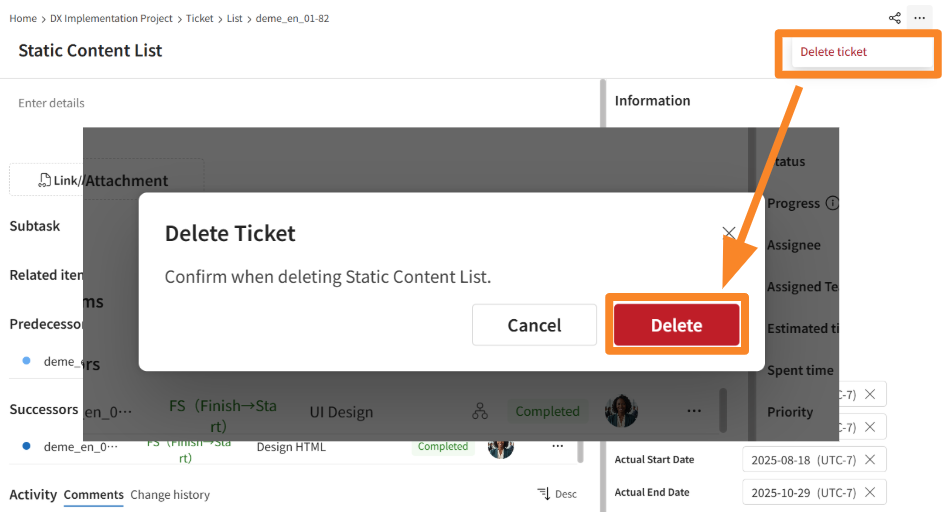Open the Actual Start Date picker field
The image size is (945, 512).
[x=801, y=459]
